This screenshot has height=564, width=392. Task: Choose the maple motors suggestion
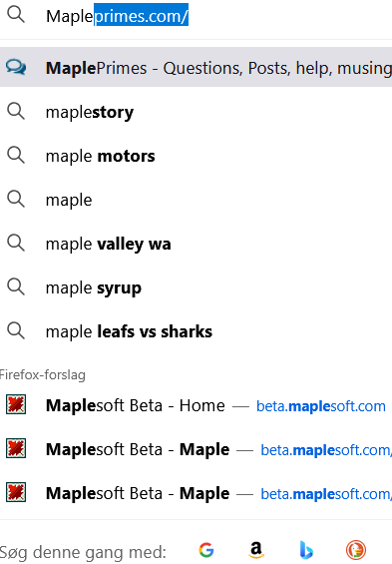[196, 156]
